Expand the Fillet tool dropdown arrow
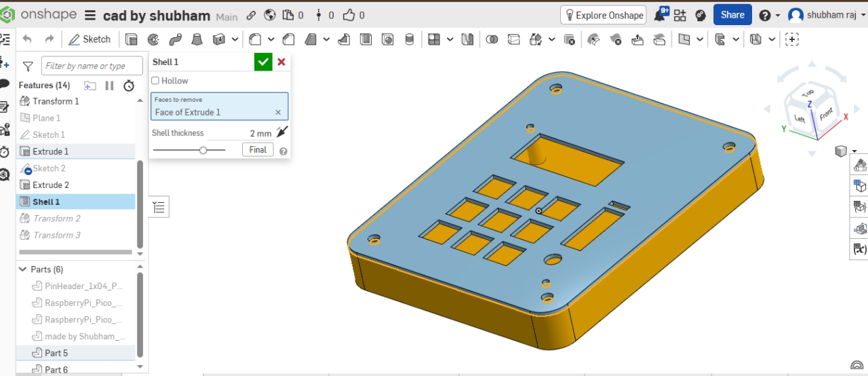This screenshot has height=376, width=868. [x=271, y=39]
